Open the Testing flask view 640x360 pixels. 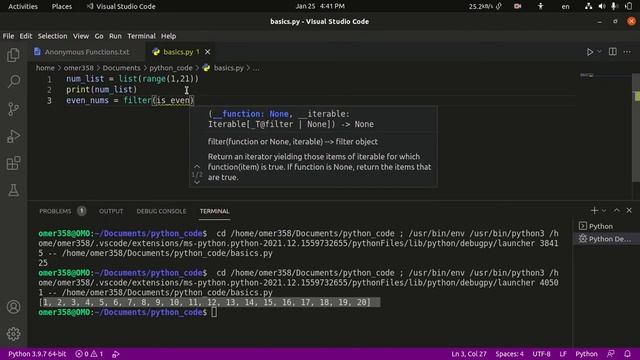click(13, 190)
